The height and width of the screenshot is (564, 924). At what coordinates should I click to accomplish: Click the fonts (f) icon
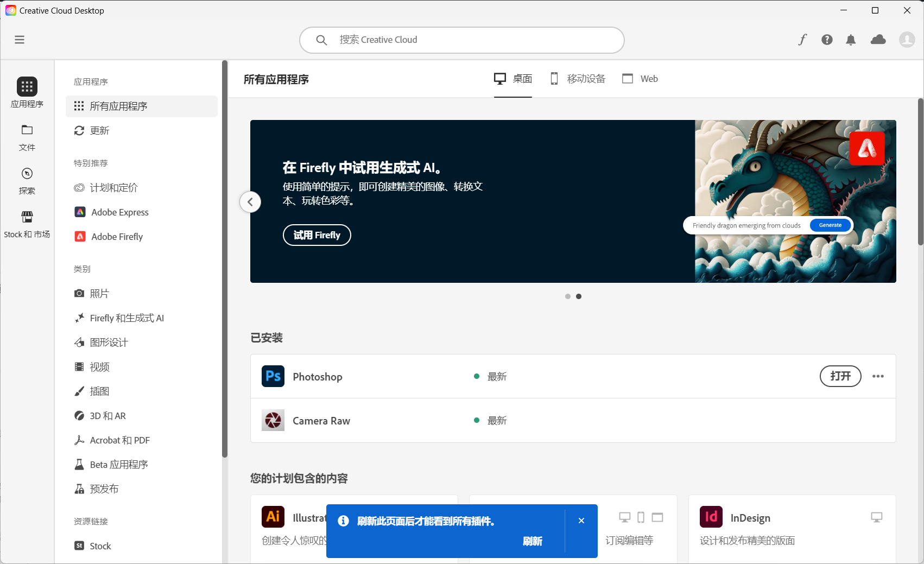click(x=802, y=40)
